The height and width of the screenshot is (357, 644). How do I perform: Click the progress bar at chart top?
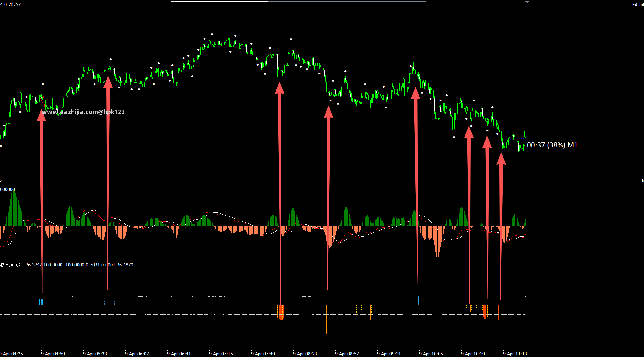(x=298, y=2)
